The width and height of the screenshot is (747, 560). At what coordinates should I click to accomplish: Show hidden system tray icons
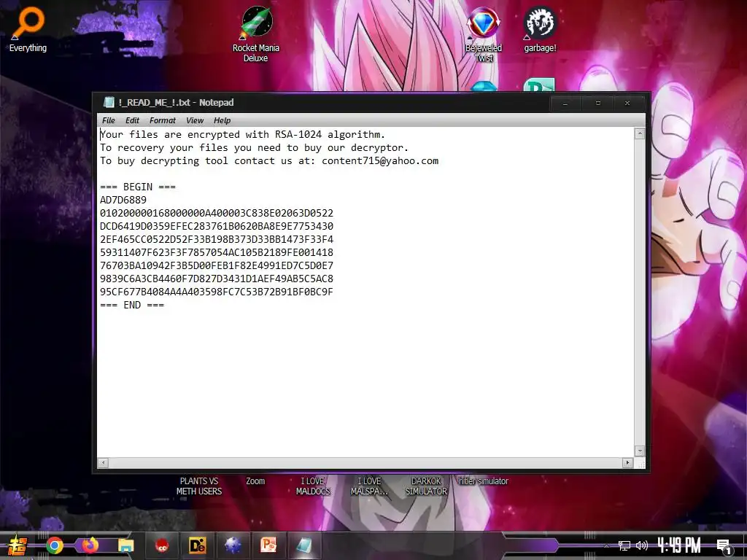click(x=606, y=545)
